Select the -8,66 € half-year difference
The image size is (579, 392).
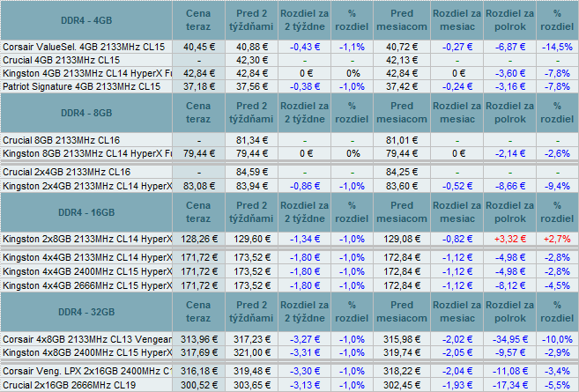point(510,186)
